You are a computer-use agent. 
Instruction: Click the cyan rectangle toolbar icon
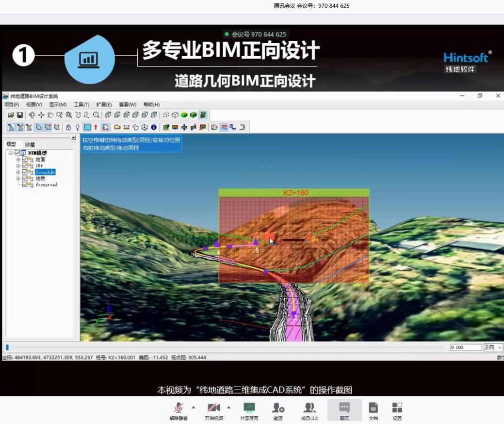[87, 127]
